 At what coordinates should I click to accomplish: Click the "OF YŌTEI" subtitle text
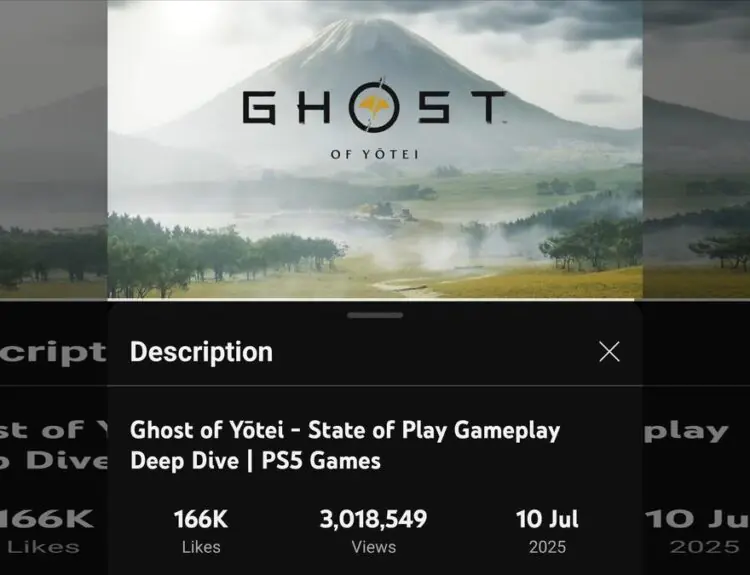pos(374,155)
